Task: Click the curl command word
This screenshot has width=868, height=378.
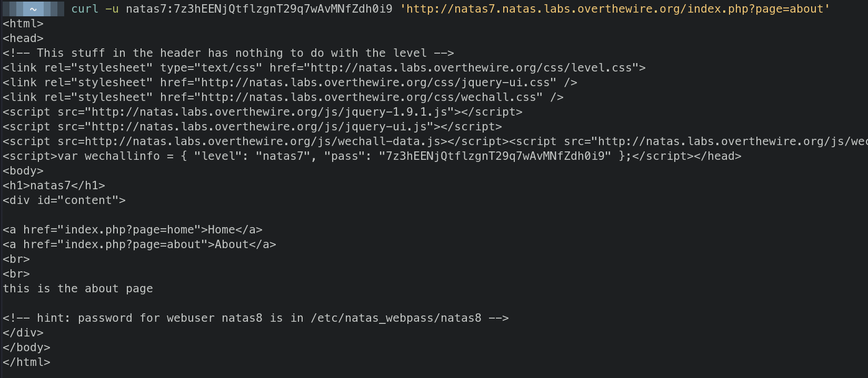Action: [x=85, y=9]
